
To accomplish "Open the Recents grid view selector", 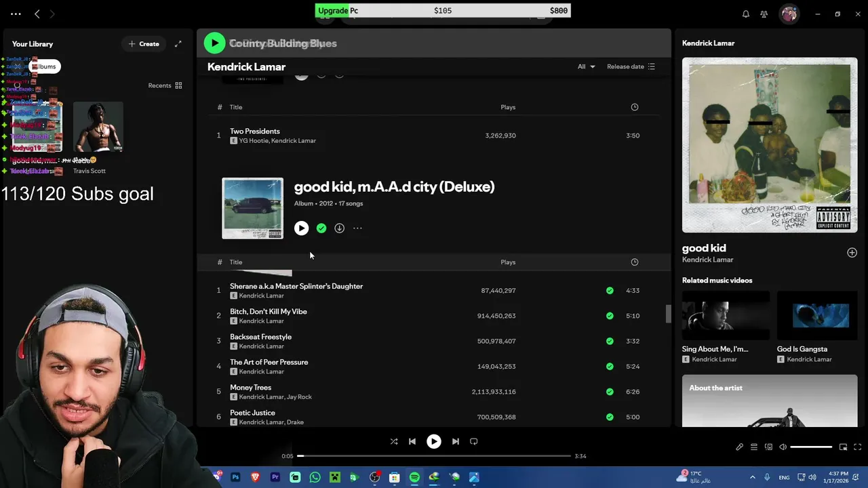I will click(x=165, y=85).
